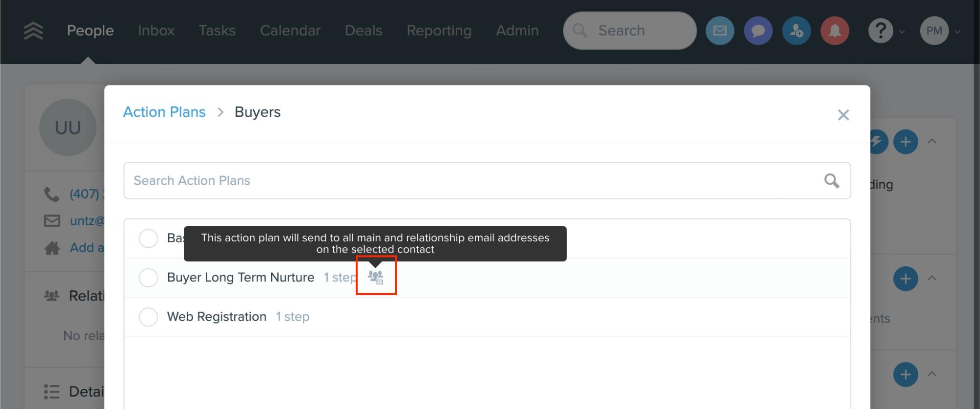Viewport: 980px width, 409px height.
Task: Click the top bar Search field
Action: coord(630,30)
